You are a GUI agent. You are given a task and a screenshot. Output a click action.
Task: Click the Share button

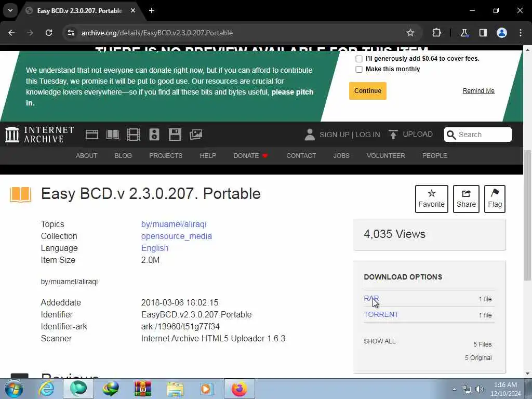click(x=466, y=199)
